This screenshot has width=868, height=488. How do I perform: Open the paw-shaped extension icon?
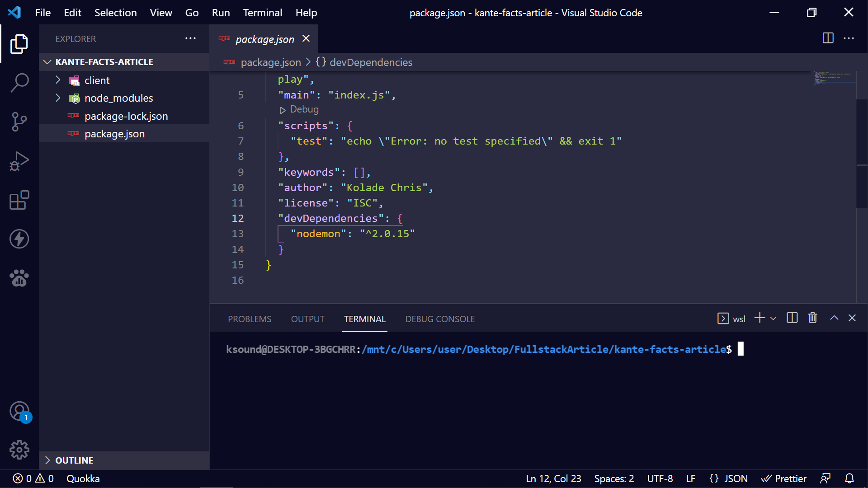point(19,278)
